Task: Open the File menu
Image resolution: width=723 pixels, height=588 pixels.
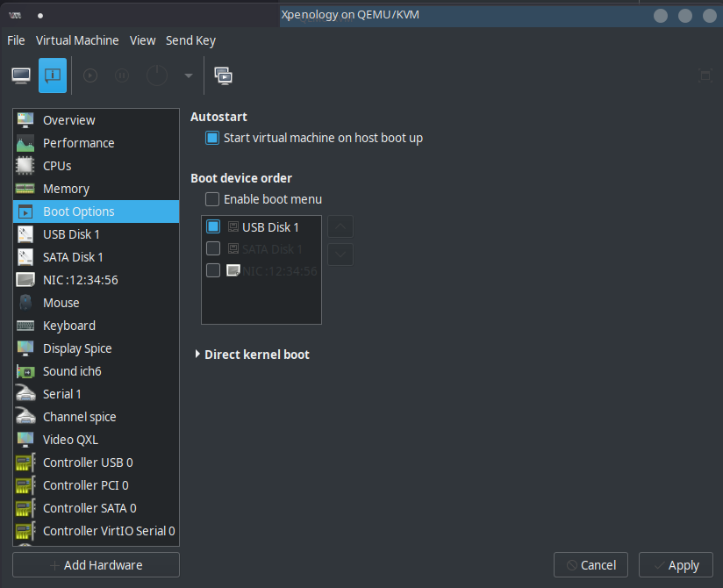Action: click(x=16, y=40)
